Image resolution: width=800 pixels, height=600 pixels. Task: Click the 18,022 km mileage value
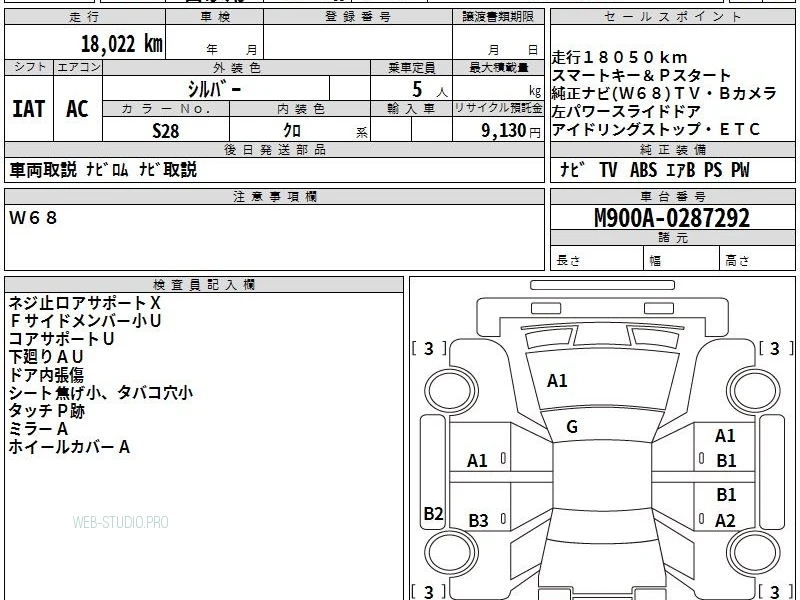point(122,44)
